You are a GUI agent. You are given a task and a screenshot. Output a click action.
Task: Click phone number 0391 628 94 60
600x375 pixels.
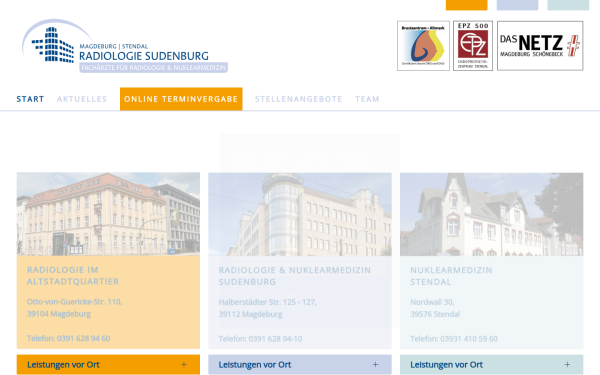coord(83,338)
